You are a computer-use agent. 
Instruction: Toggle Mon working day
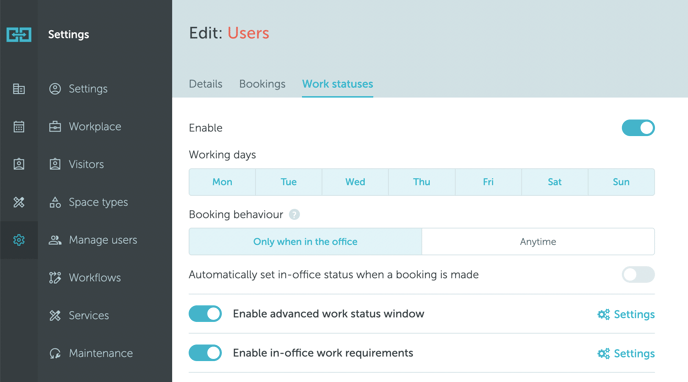222,182
